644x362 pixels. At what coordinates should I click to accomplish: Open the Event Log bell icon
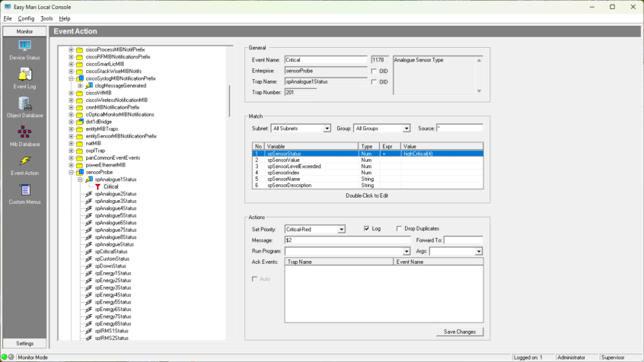[24, 75]
